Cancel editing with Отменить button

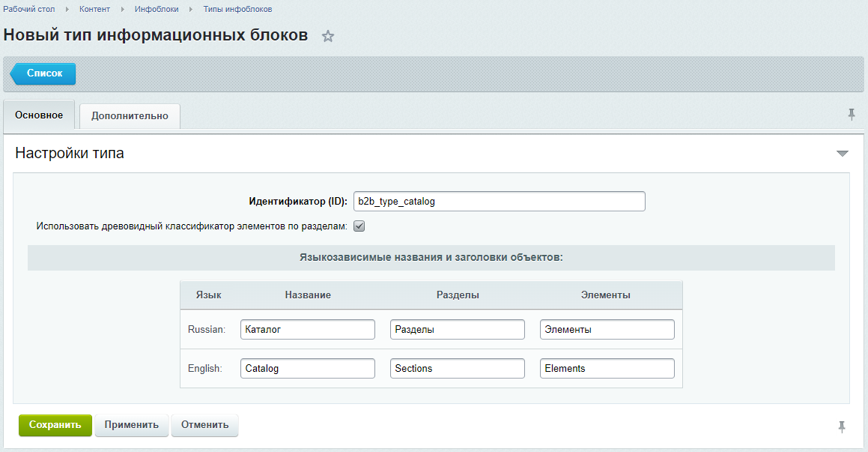pos(204,426)
